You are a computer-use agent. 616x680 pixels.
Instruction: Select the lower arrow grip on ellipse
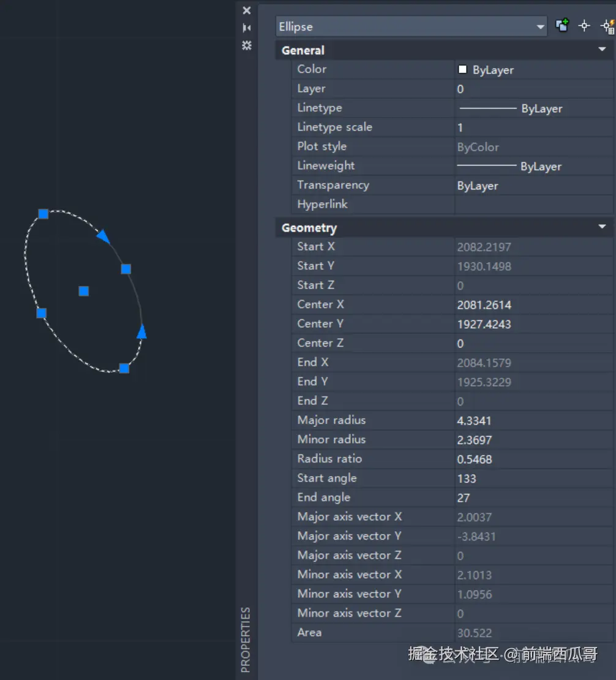[142, 332]
